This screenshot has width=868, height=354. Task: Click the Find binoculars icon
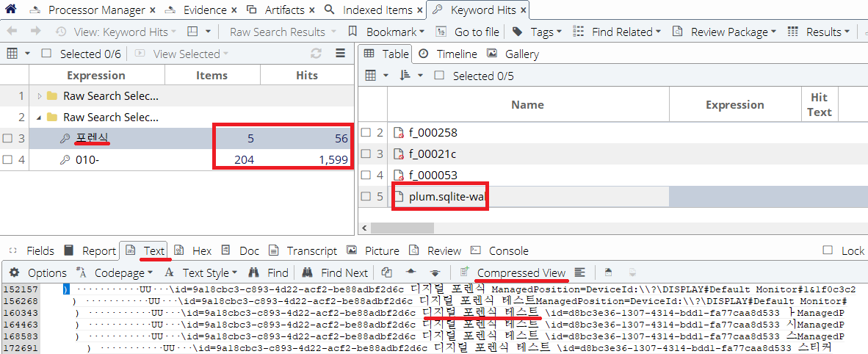[x=253, y=272]
